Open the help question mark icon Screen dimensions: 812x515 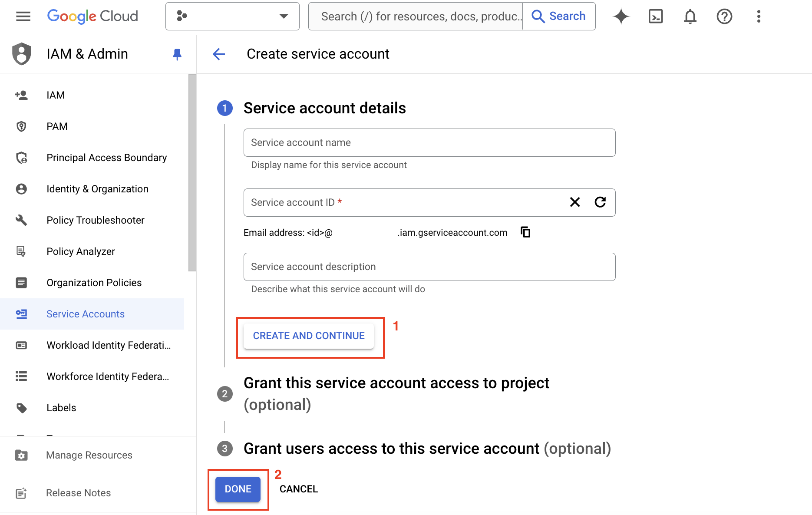[724, 16]
